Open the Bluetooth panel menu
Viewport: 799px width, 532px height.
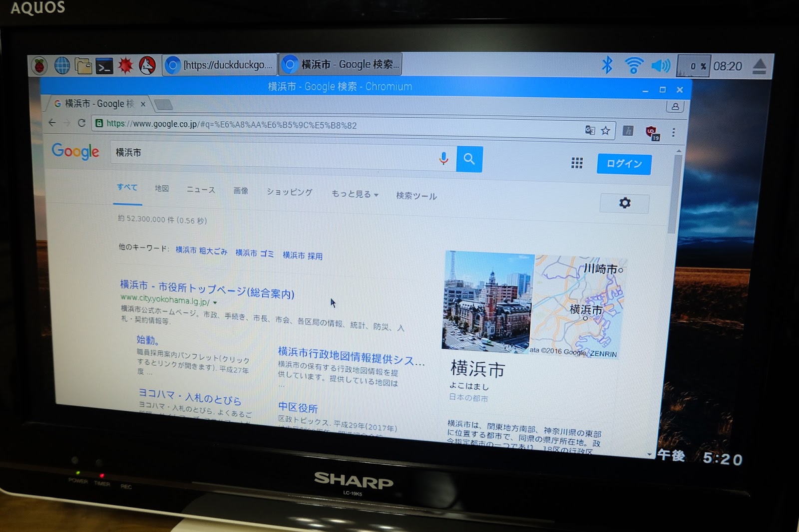[607, 65]
